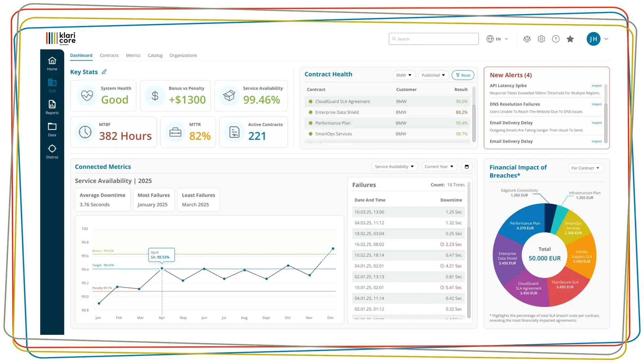Click the December data point on chart
The image size is (644, 363).
pyautogui.click(x=333, y=248)
